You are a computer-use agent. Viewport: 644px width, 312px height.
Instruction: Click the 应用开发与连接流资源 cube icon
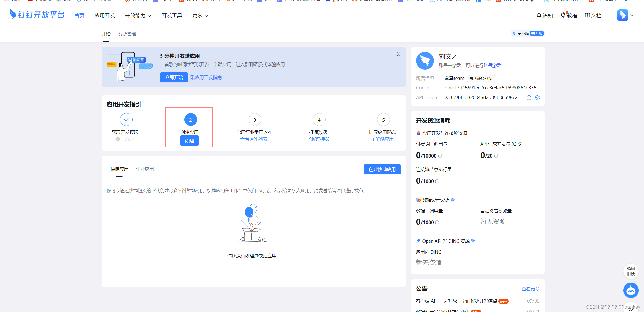coord(418,133)
